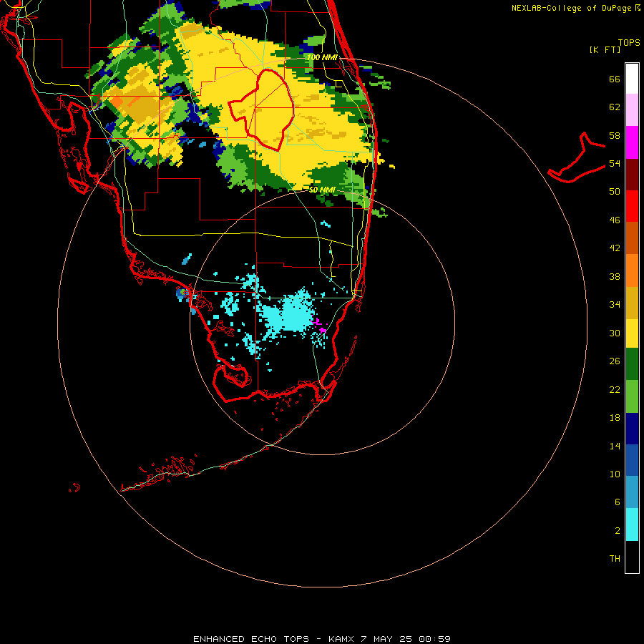
Task: Click the gold 34 kft legend swatch
Action: point(632,303)
